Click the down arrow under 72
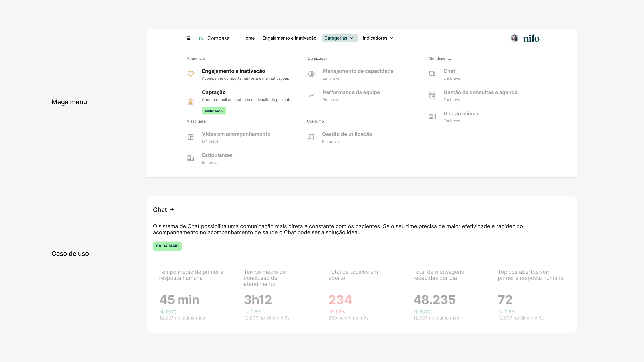This screenshot has height=362, width=644. tap(501, 312)
